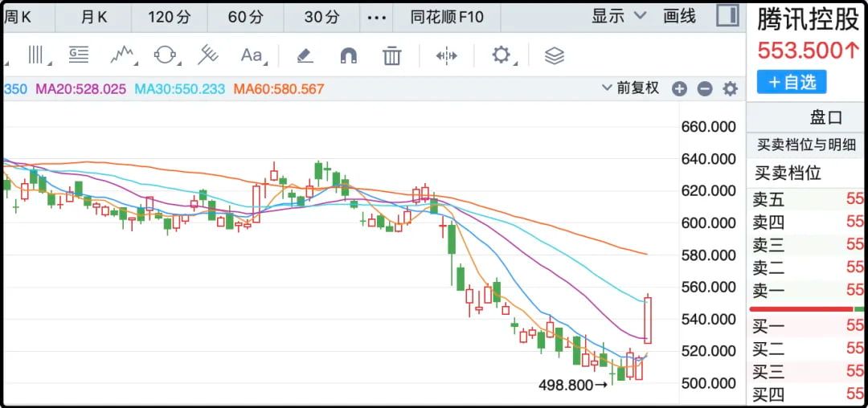Toggle the right side panel visibility
This screenshot has width=868, height=408.
tap(727, 16)
